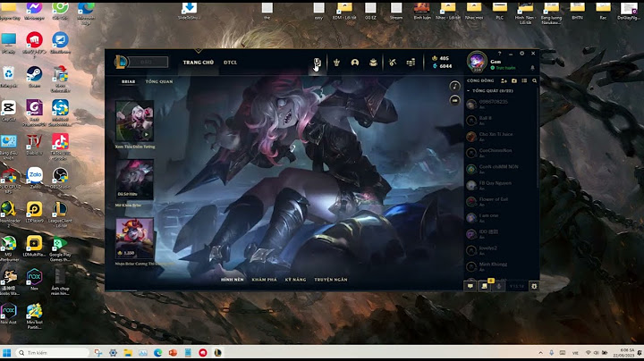
Task: Open the client help question mark
Action: pyautogui.click(x=499, y=54)
